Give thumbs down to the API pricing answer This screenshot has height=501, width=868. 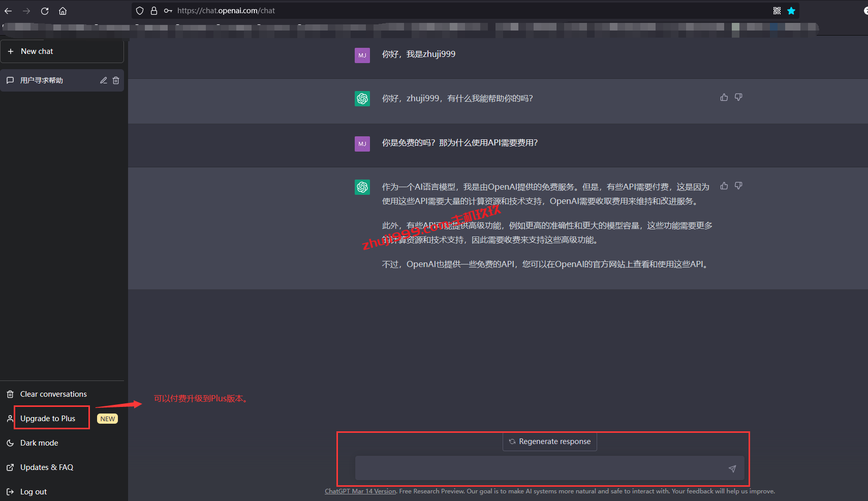click(x=738, y=186)
